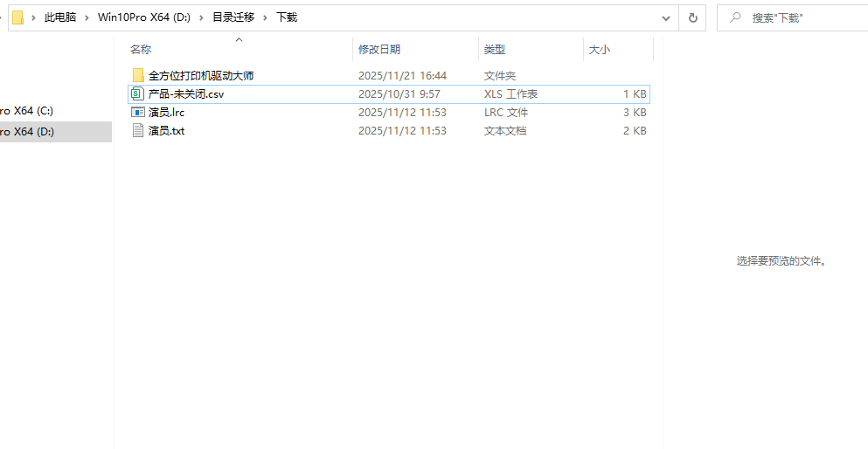Click the search magnifier icon
Screen dimensions: 868x449
(735, 17)
